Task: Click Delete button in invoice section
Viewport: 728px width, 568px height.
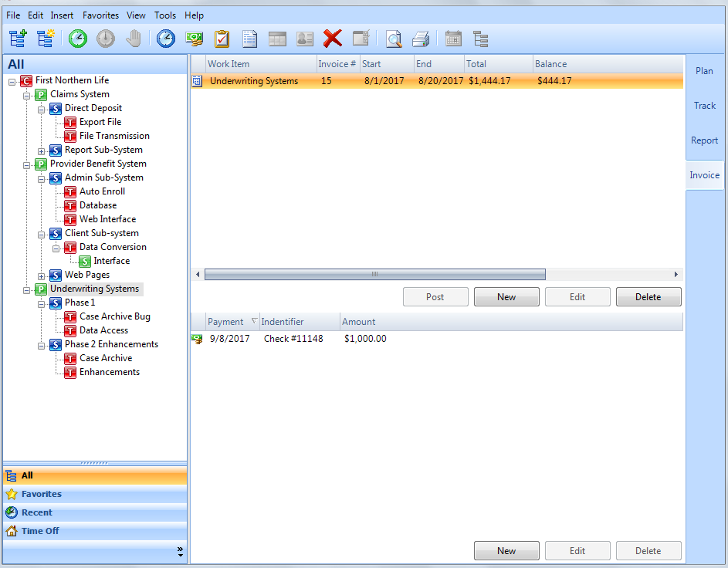Action: tap(648, 297)
